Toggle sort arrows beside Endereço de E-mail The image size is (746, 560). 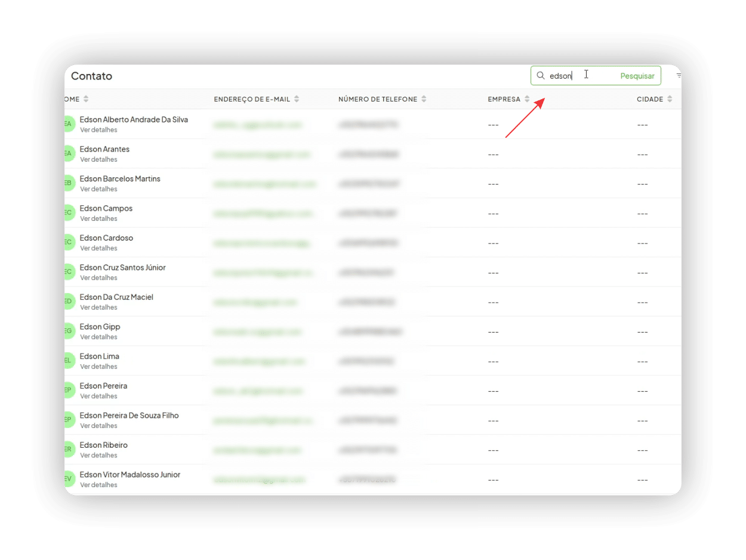tap(297, 99)
